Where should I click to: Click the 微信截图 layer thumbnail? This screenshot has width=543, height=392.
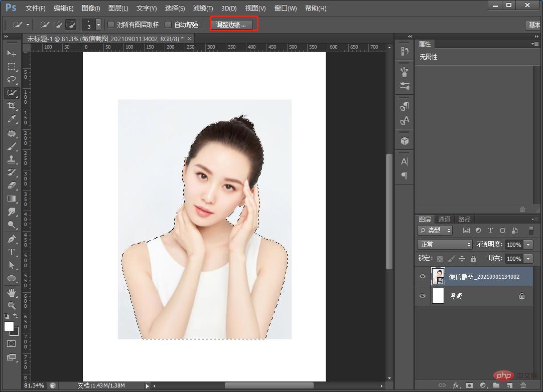438,276
